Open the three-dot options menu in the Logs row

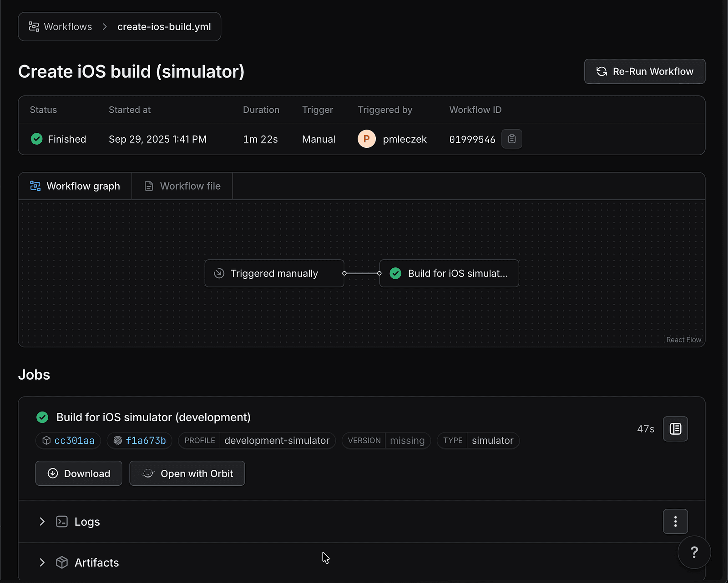click(x=675, y=521)
